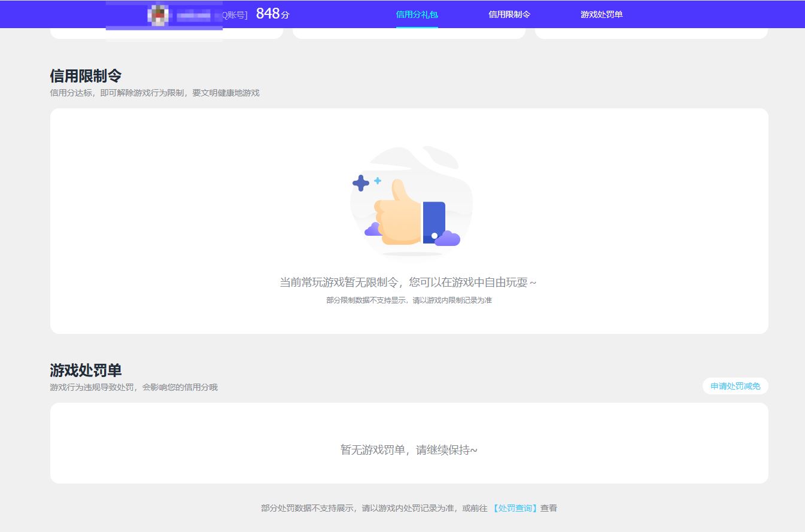Click the user avatar in the header

(159, 14)
